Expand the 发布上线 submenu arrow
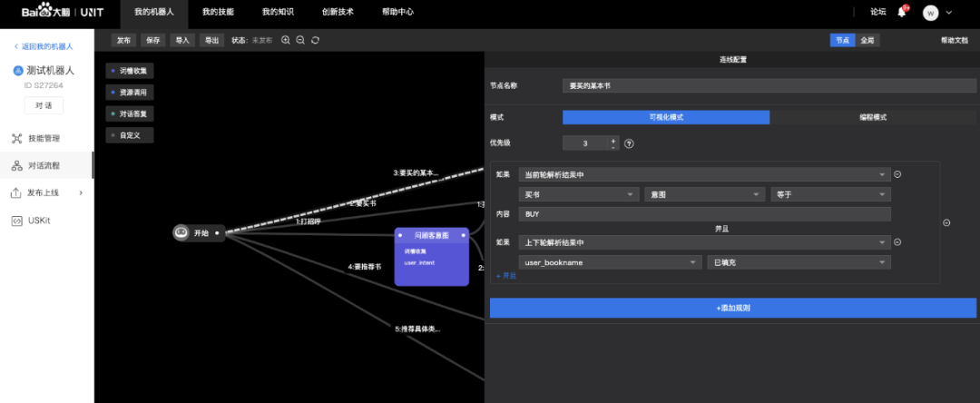Screen dimensions: 980x403 (81, 193)
